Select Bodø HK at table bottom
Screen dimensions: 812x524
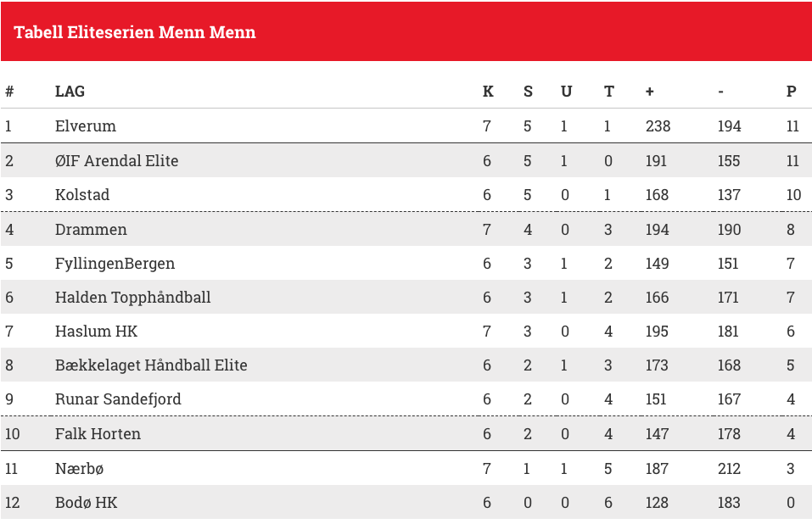pos(86,503)
